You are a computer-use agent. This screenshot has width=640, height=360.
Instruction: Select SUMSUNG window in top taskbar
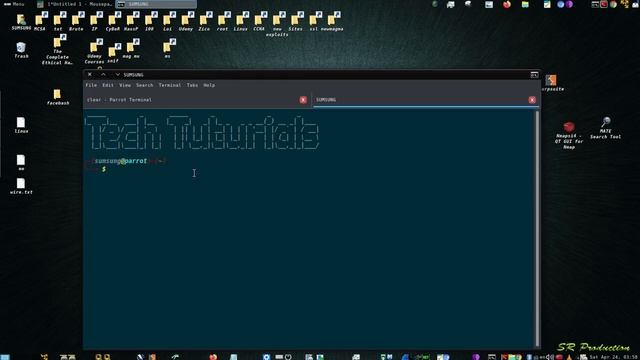(x=156, y=4)
